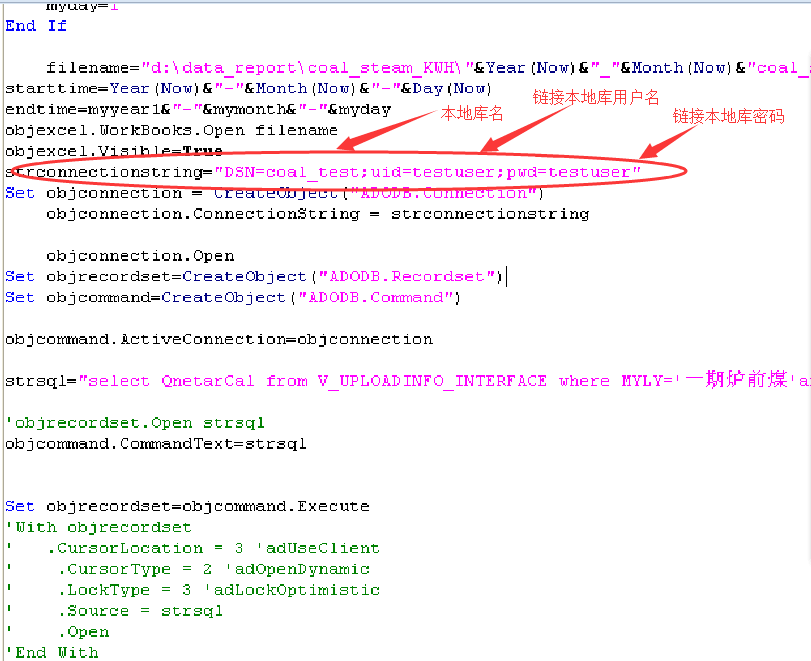811x661 pixels.
Task: Click the 'End If' line
Action: 36,26
